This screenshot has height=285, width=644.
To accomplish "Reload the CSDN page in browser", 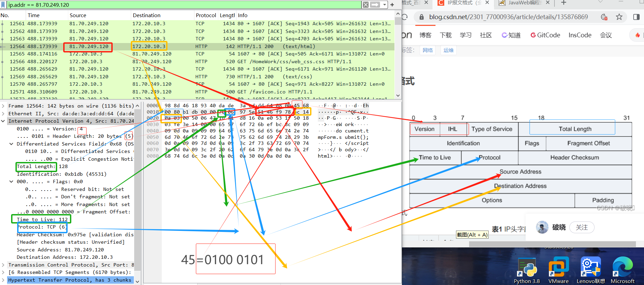I will point(405,17).
